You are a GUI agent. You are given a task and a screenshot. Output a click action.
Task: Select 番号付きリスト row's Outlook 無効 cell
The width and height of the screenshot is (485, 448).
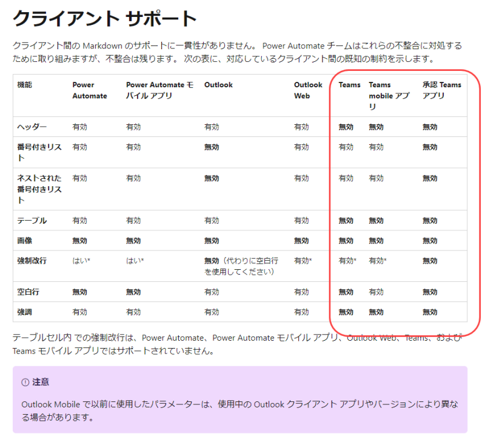212,147
